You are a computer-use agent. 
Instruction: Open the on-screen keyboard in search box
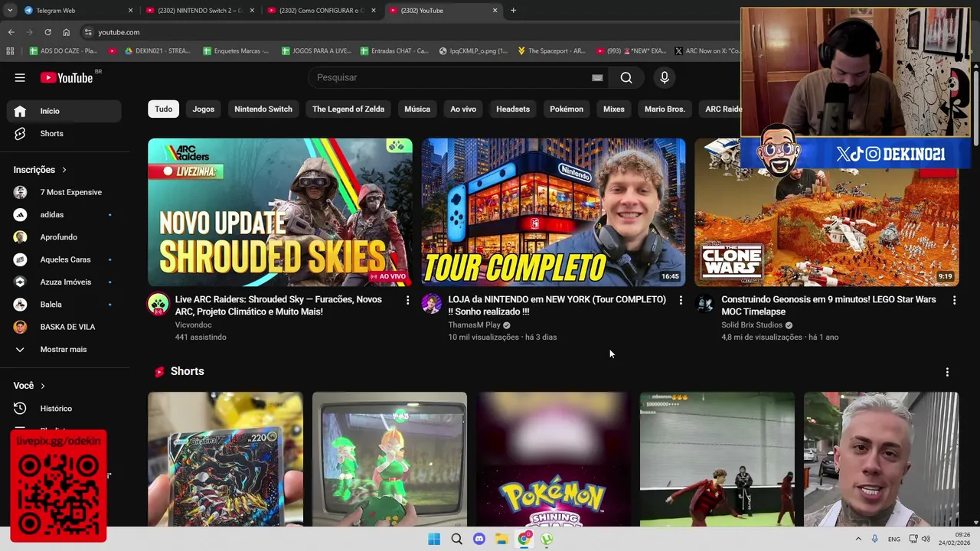coord(597,77)
